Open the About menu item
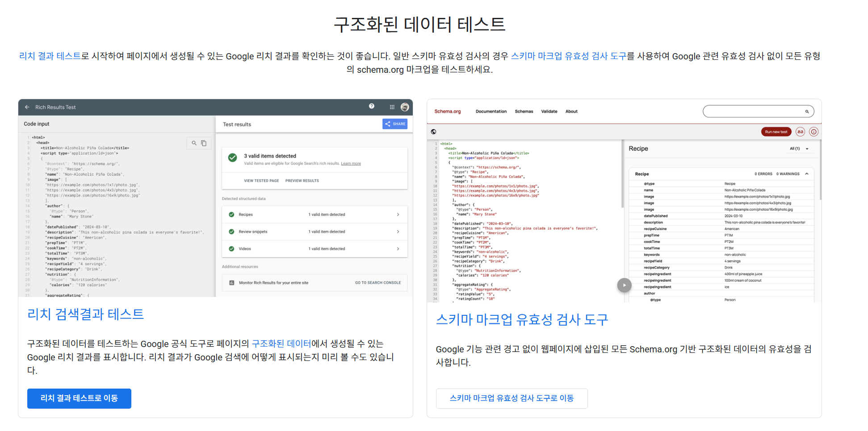 click(x=571, y=112)
